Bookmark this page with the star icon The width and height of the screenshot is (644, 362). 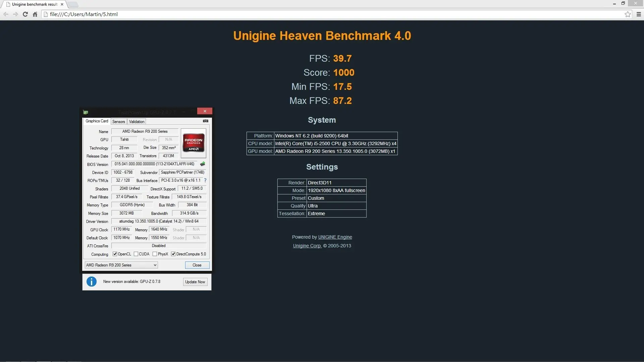[628, 14]
